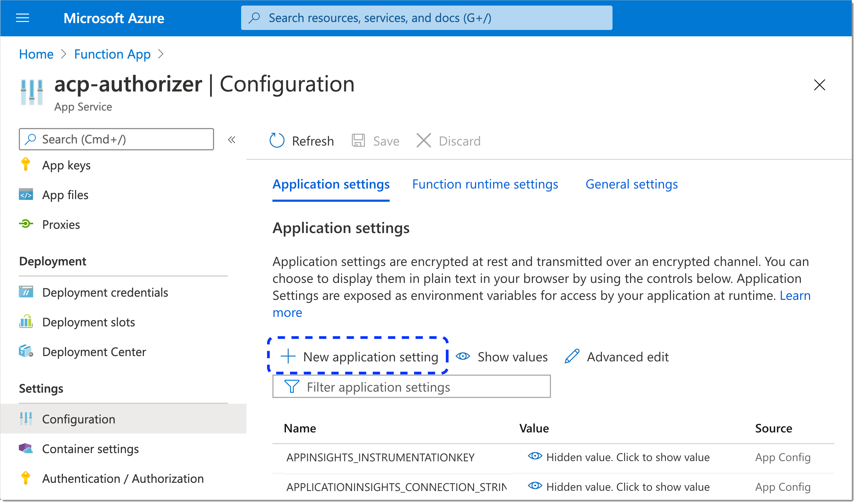The image size is (856, 504).
Task: Open the hamburger portal menu
Action: pos(23,18)
